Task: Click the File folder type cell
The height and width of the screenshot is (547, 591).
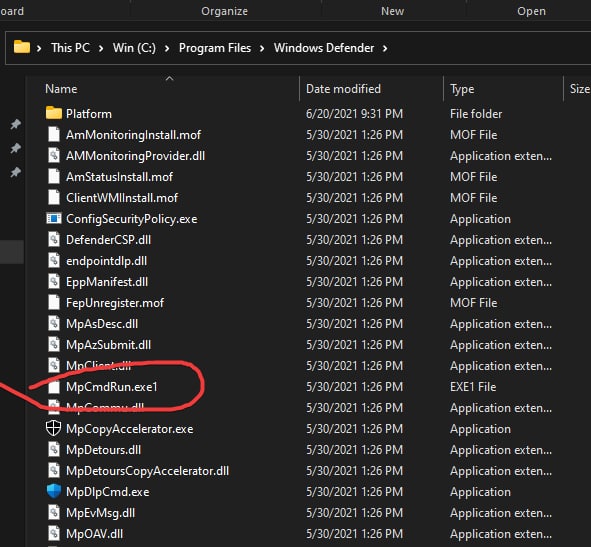Action: click(x=476, y=114)
